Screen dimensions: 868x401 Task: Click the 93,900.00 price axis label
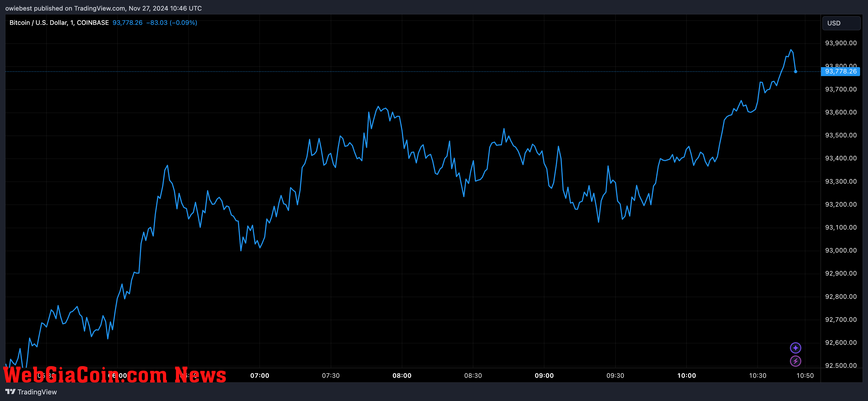(841, 43)
